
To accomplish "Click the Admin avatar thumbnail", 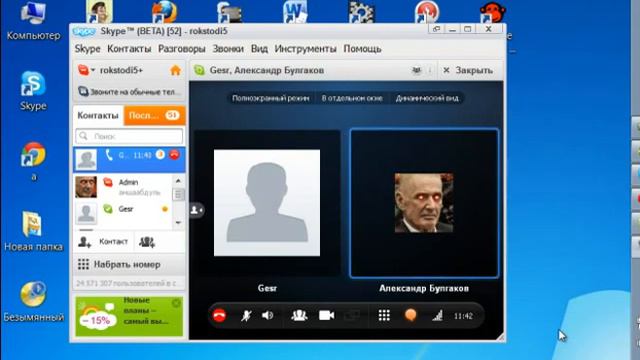I will [86, 187].
